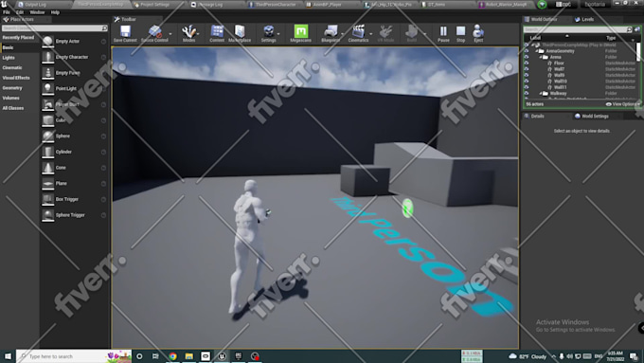This screenshot has width=644, height=363.
Task: Select the Box Trigger icon
Action: [47, 199]
